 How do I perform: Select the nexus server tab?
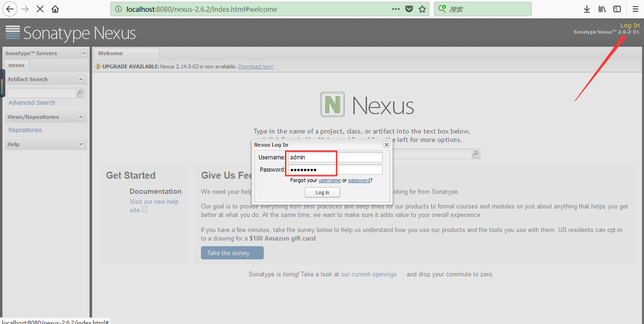(17, 65)
